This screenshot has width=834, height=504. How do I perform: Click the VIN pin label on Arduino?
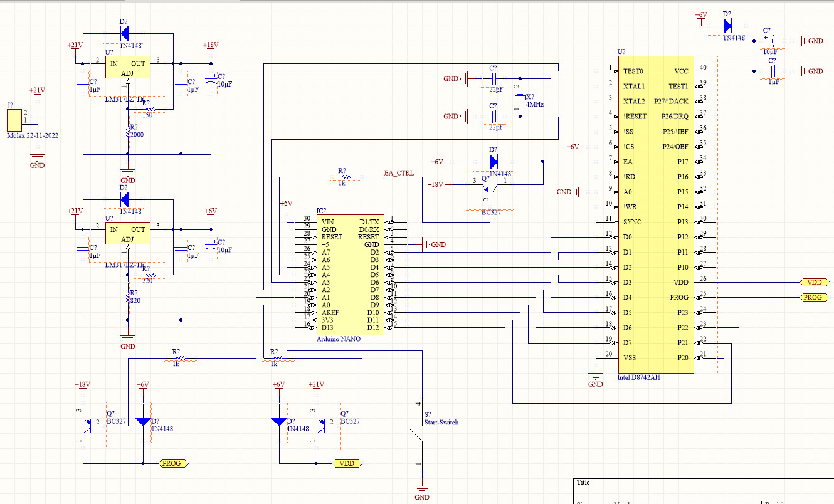[328, 222]
